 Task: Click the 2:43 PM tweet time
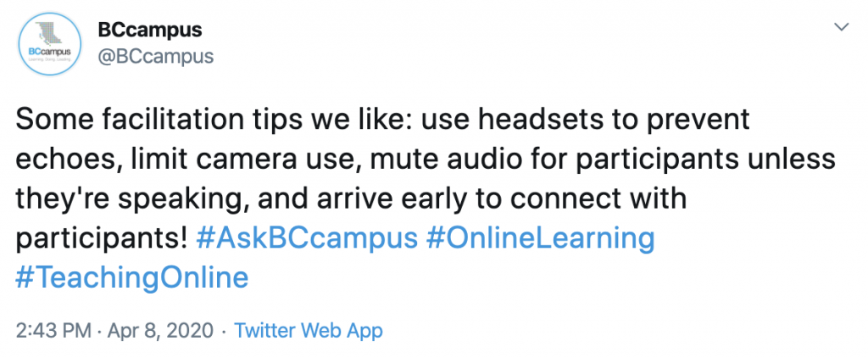click(53, 330)
